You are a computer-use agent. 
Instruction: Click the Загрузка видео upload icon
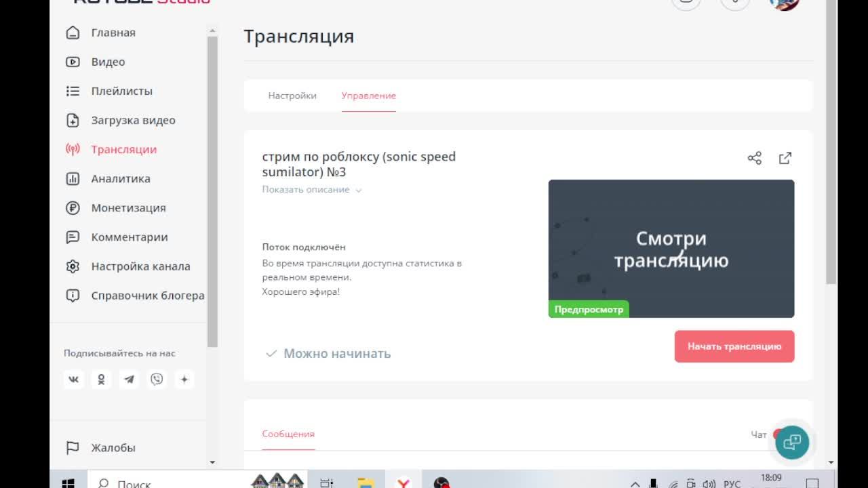tap(73, 120)
